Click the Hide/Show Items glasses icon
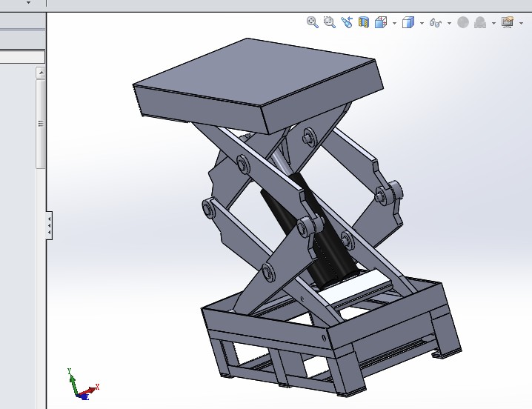The height and width of the screenshot is (409, 532). coord(436,23)
